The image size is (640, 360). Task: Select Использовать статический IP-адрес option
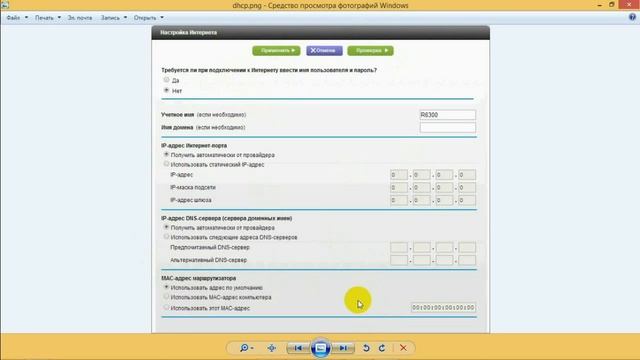[166, 164]
